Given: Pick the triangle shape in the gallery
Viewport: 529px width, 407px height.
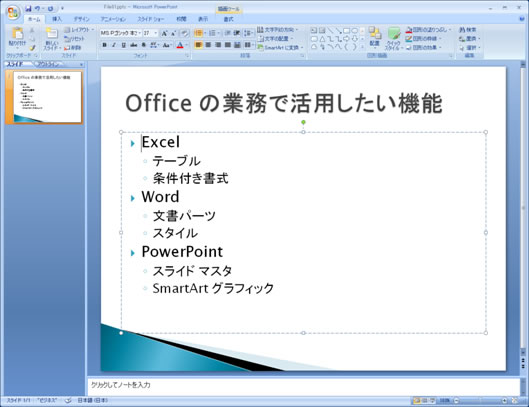Looking at the screenshot, I should tap(322, 39).
